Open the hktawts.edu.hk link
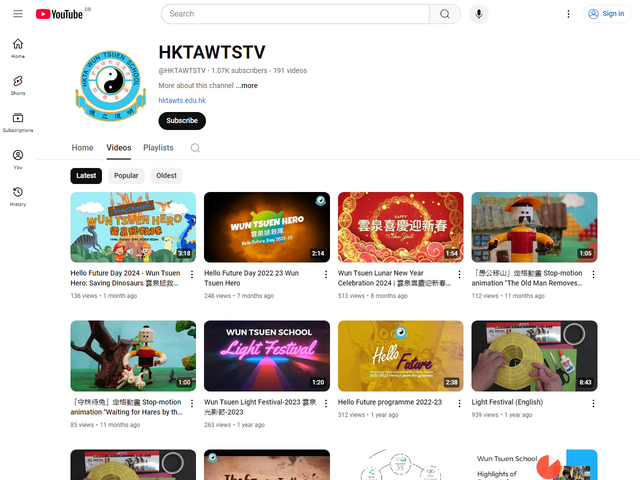Viewport: 640px width, 480px height. (182, 101)
